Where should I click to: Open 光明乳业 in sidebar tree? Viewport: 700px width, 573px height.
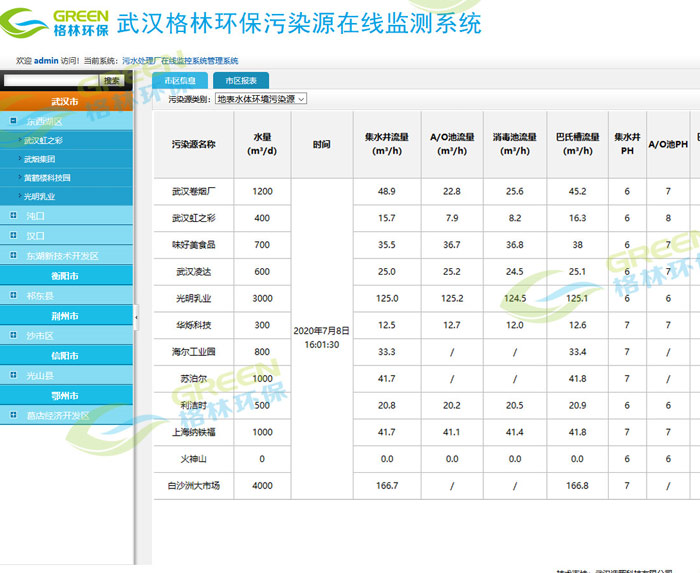[x=40, y=197]
